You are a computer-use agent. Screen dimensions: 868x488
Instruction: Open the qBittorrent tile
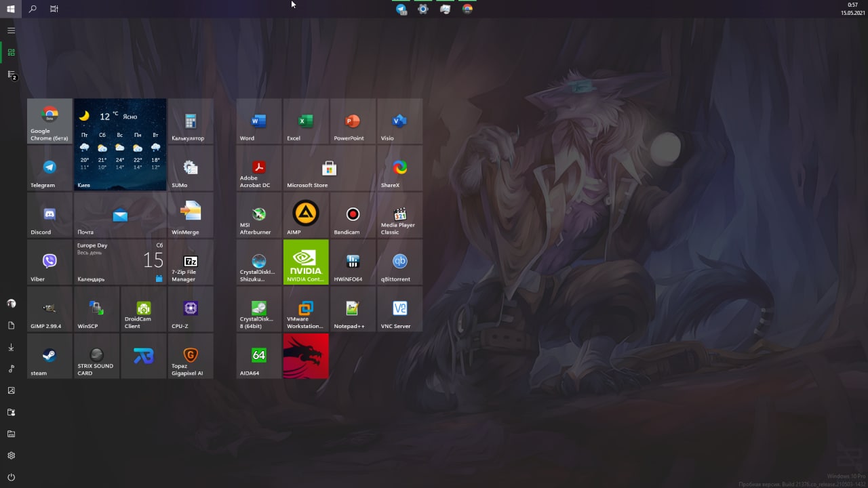[399, 262]
